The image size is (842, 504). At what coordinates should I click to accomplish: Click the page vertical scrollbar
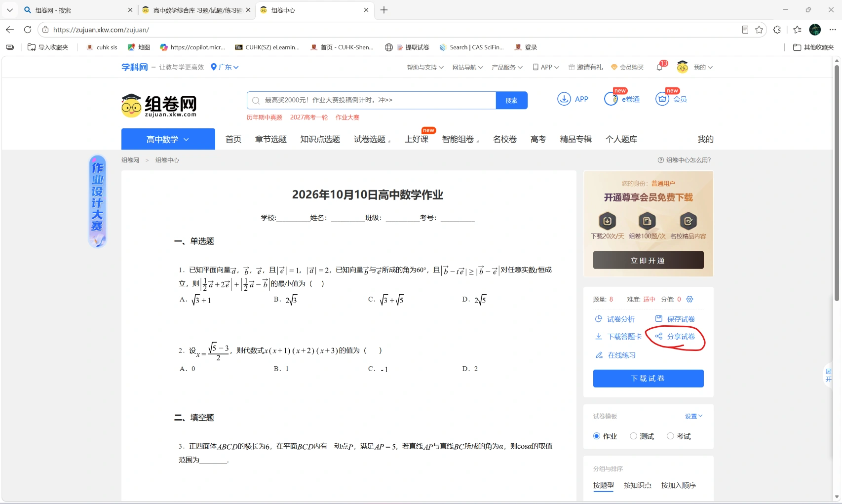837,183
